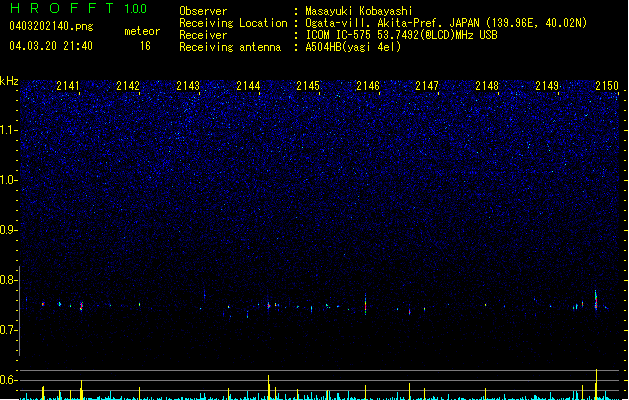The width and height of the screenshot is (629, 400).
Task: Select the file name 0403202140.png
Action: click(x=51, y=26)
